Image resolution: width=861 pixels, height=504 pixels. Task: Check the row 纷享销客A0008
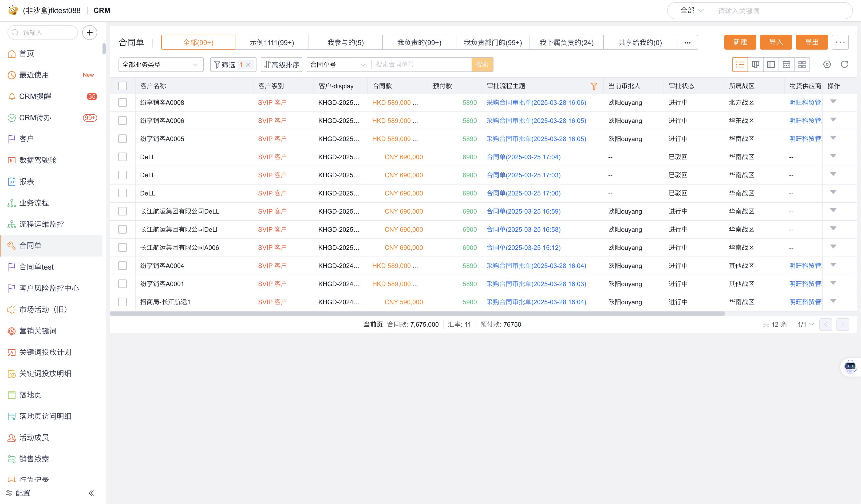point(122,102)
